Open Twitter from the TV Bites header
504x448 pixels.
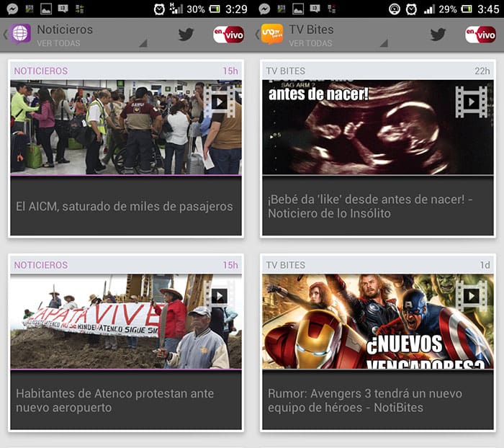tap(438, 34)
